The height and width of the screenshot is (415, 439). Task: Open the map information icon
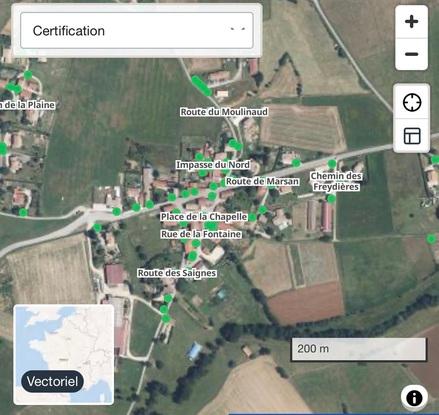(414, 398)
